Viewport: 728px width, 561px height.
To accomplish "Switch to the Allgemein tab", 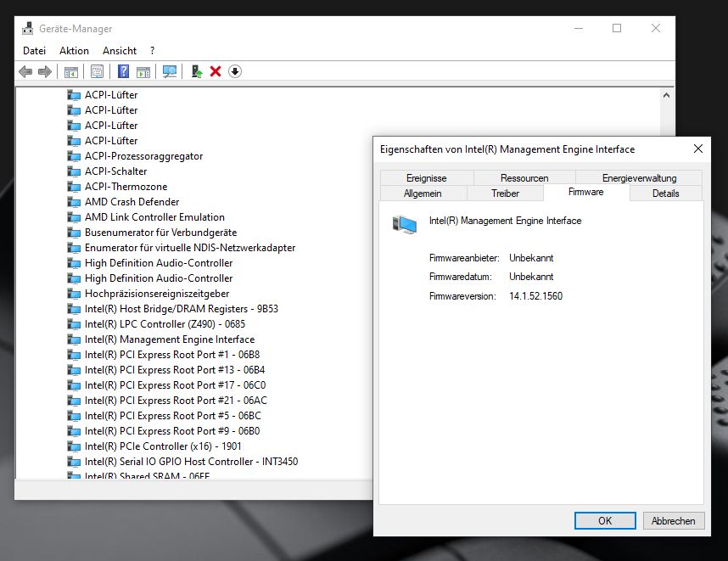I will tap(423, 194).
